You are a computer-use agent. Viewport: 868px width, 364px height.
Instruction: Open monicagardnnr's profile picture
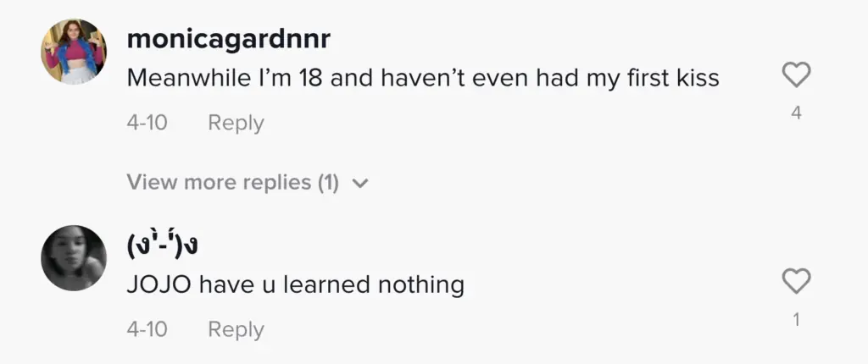click(73, 52)
